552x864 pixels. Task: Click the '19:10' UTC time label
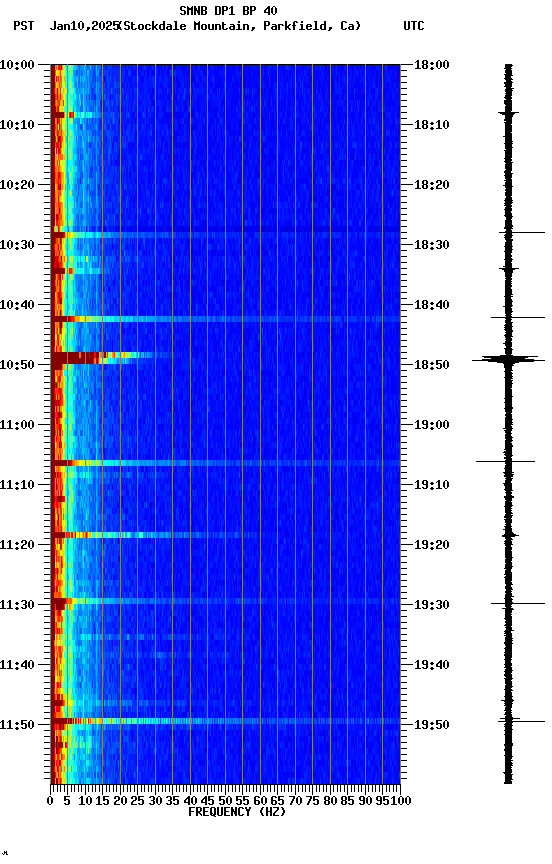coord(432,485)
